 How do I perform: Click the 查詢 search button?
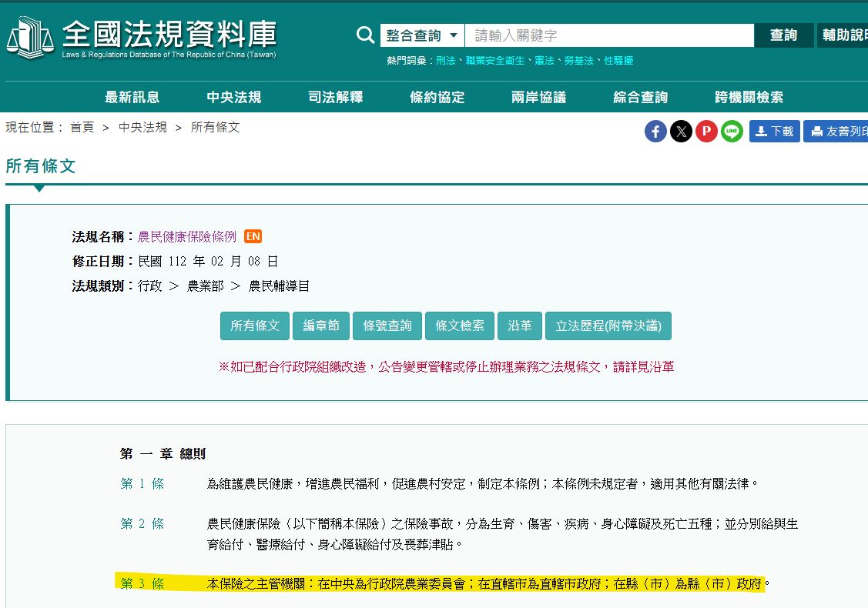[783, 35]
